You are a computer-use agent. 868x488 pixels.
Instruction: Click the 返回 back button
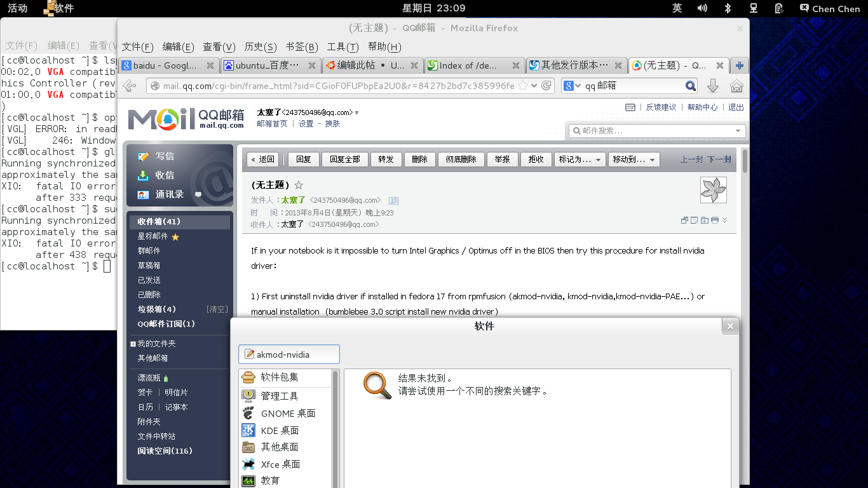(x=263, y=159)
